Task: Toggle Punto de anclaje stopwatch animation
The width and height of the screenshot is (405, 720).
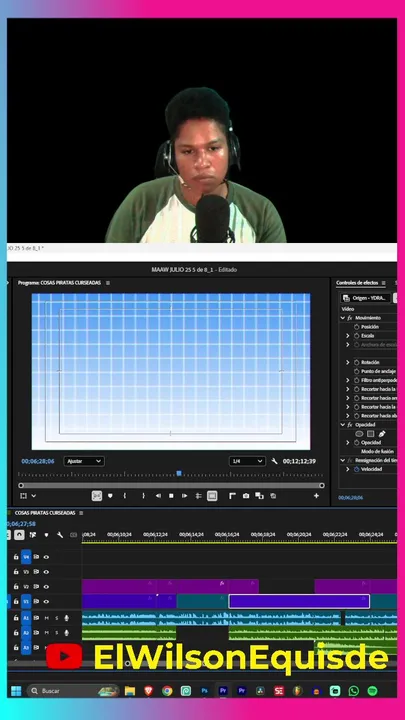Action: [356, 371]
